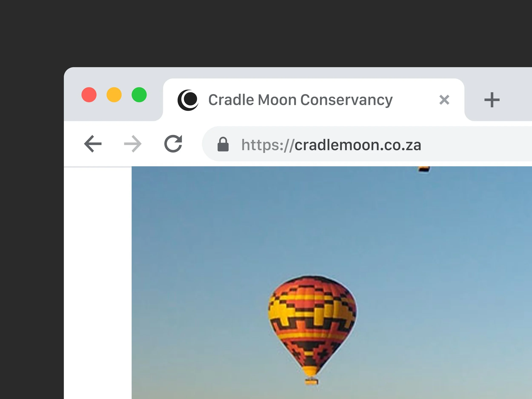Click the white page margin left of the photo
The image size is (532, 399).
pos(98,283)
